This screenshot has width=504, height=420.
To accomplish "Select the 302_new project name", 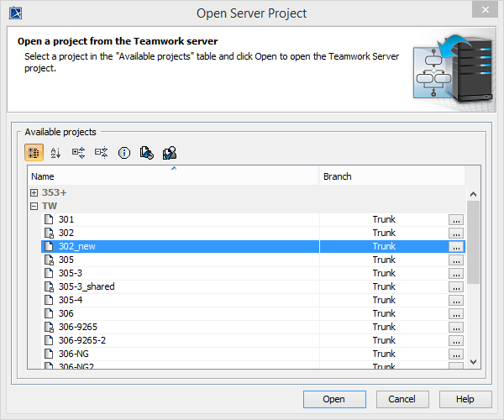I will click(77, 246).
